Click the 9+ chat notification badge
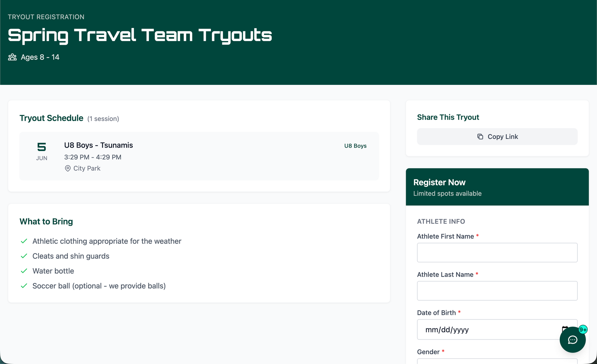Image resolution: width=597 pixels, height=364 pixels. 583,329
